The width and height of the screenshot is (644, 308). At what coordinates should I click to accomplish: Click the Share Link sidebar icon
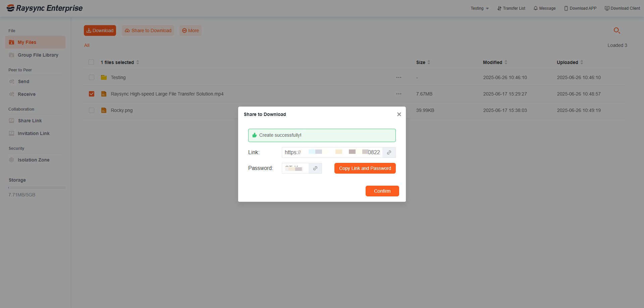click(11, 121)
